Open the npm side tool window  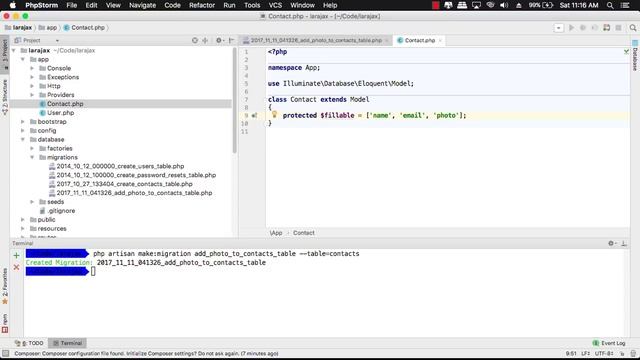point(5,323)
